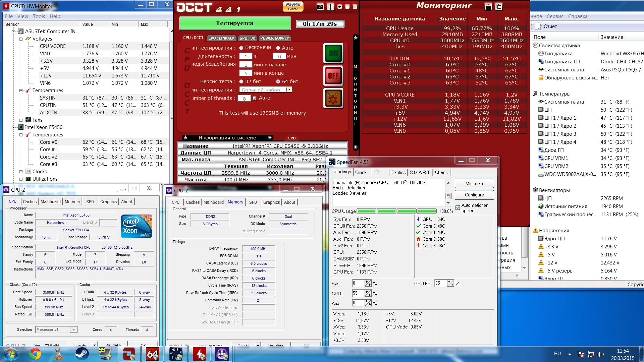Click the red OFF stop test button
The image size is (644, 362).
coord(333,75)
